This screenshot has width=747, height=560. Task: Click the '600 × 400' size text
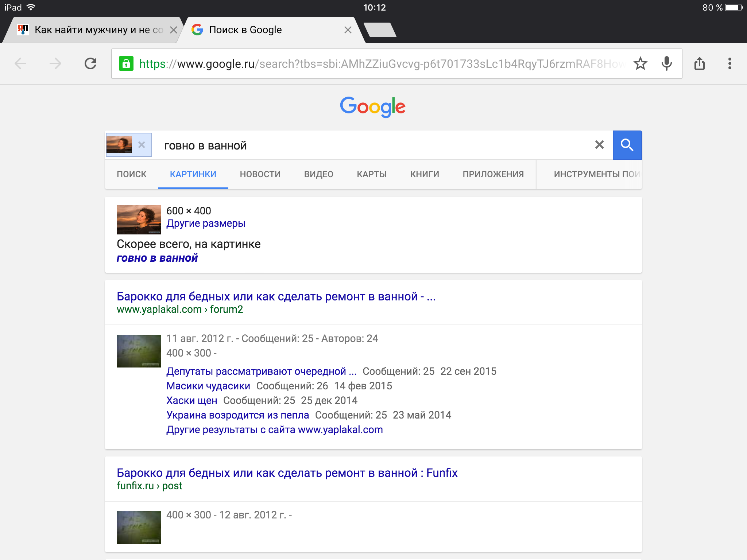tap(189, 211)
